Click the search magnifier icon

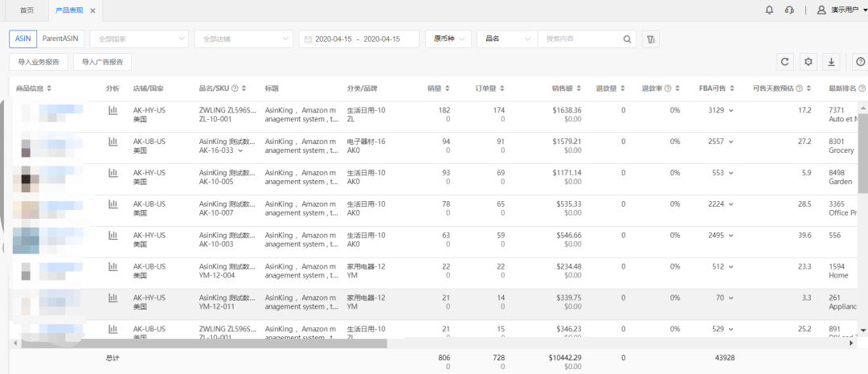tap(627, 39)
